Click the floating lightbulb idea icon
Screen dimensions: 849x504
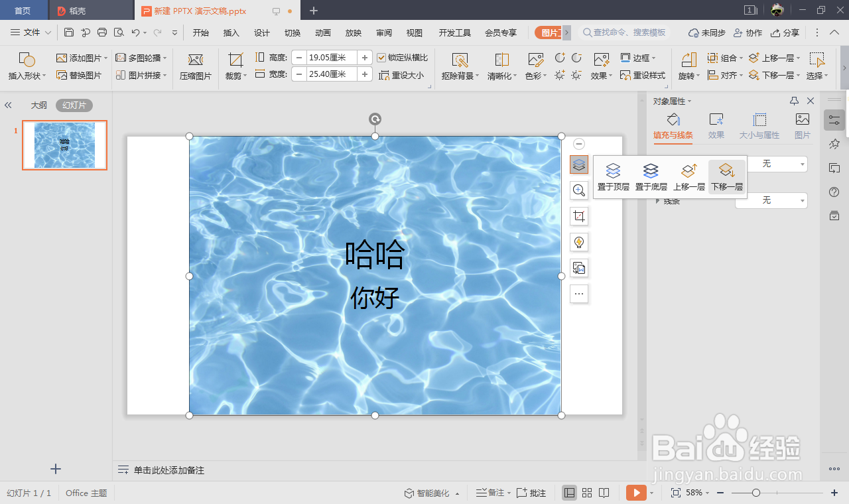pos(579,242)
